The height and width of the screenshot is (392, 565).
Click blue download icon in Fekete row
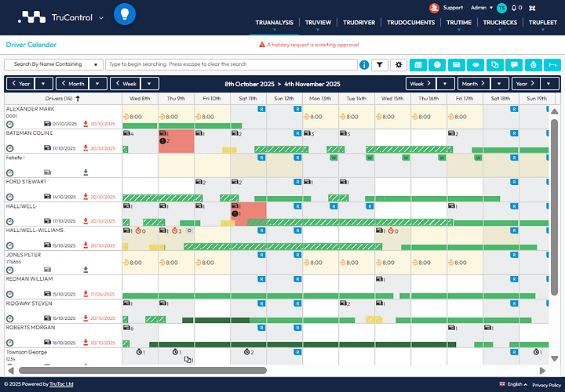(x=86, y=172)
